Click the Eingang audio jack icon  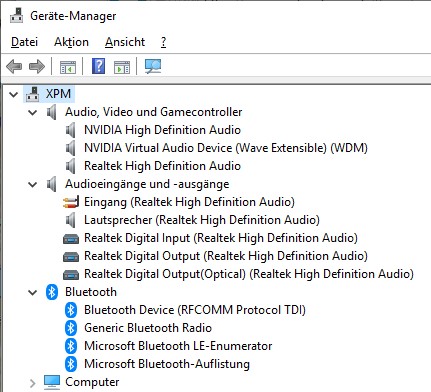pos(71,202)
